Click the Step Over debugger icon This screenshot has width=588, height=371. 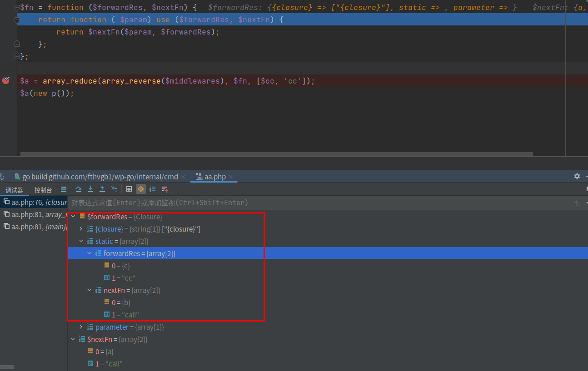[x=79, y=189]
